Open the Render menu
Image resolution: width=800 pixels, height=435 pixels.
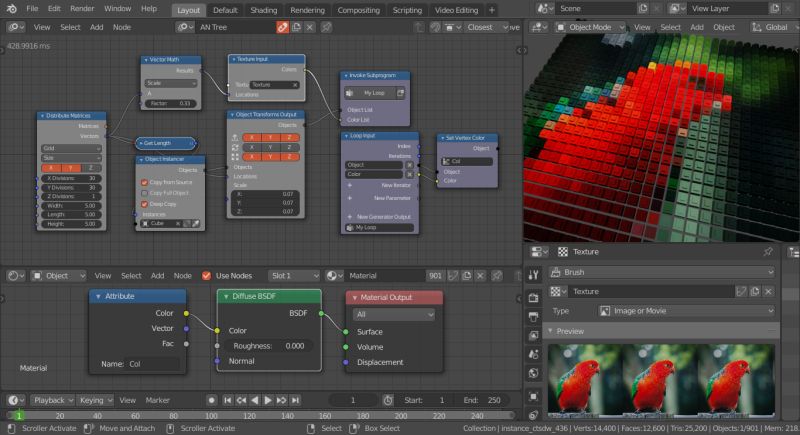tap(82, 9)
